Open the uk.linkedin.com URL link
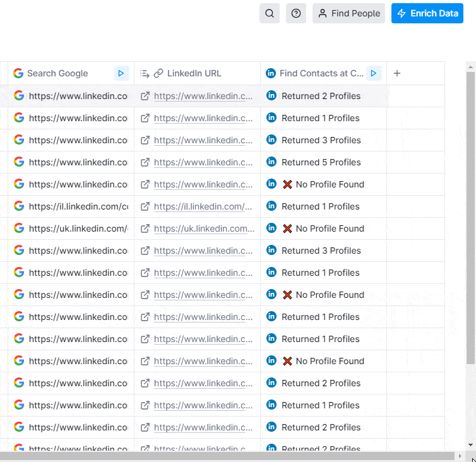This screenshot has width=476, height=462. click(204, 228)
